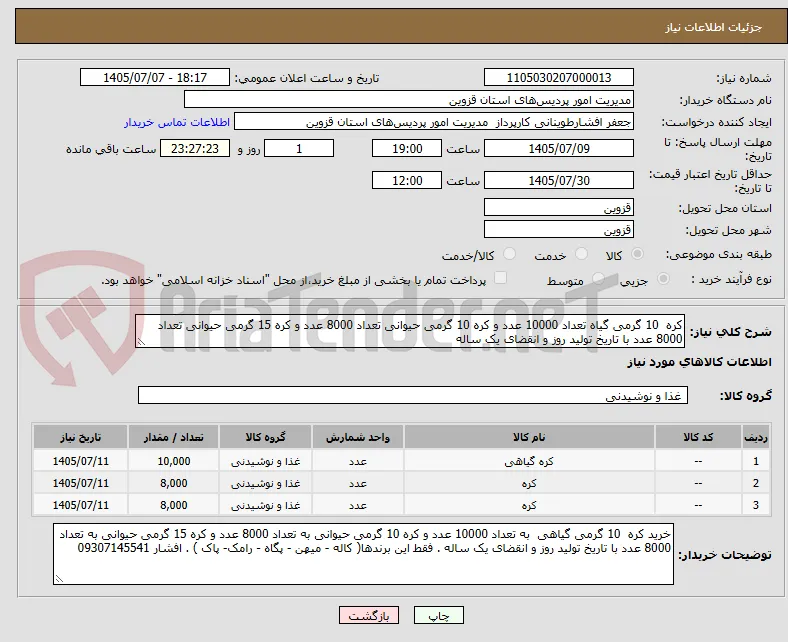The width and height of the screenshot is (788, 642).
Task: Click the واحد شمارش column header
Action: coord(358,437)
